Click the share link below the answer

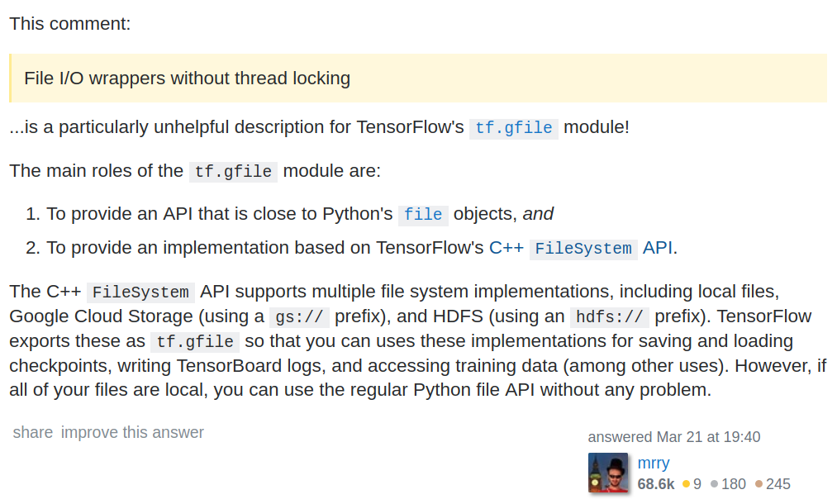coord(32,432)
